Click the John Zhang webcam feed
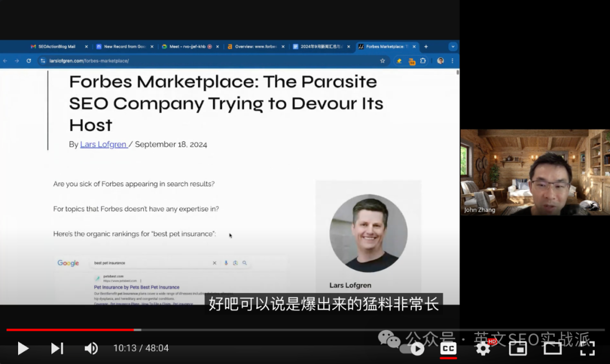Viewport: 610px width, 364px height. pyautogui.click(x=535, y=172)
